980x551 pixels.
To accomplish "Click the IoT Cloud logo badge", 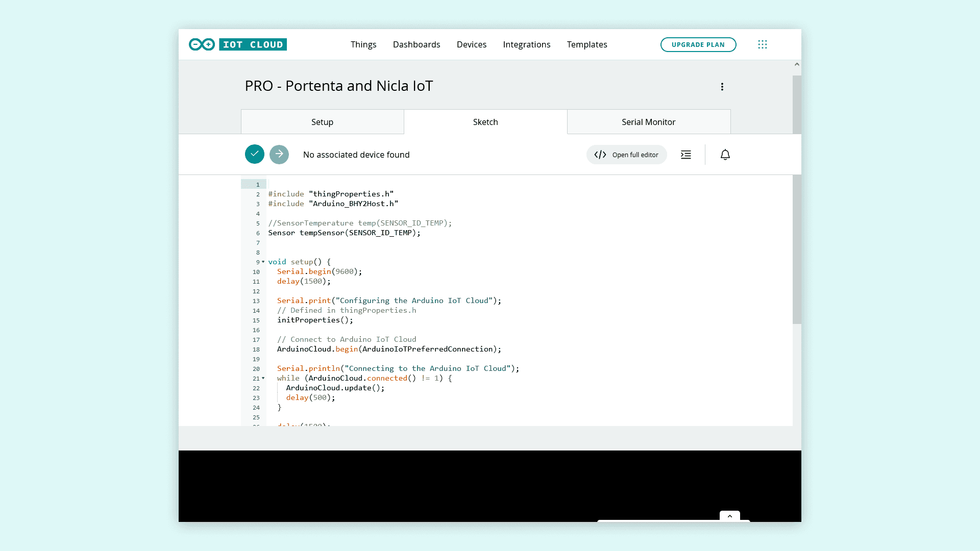I will (253, 44).
